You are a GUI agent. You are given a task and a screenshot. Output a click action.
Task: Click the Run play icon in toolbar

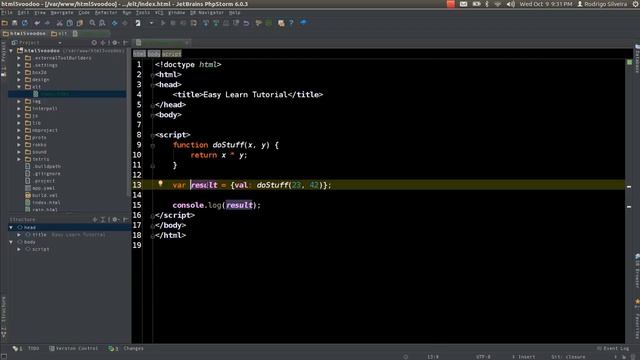click(163, 23)
